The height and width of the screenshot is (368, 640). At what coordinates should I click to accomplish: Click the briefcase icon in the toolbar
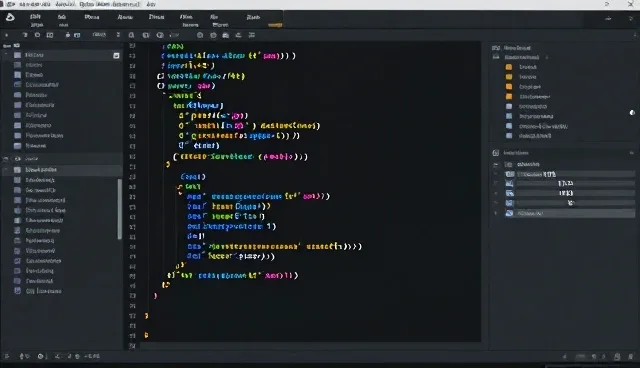tap(226, 35)
